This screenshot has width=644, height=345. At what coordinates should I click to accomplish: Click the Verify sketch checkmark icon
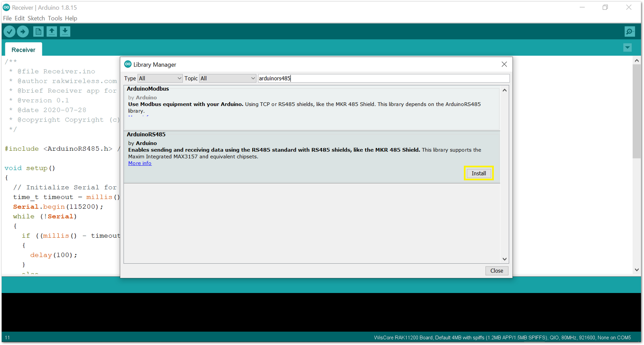[x=9, y=32]
